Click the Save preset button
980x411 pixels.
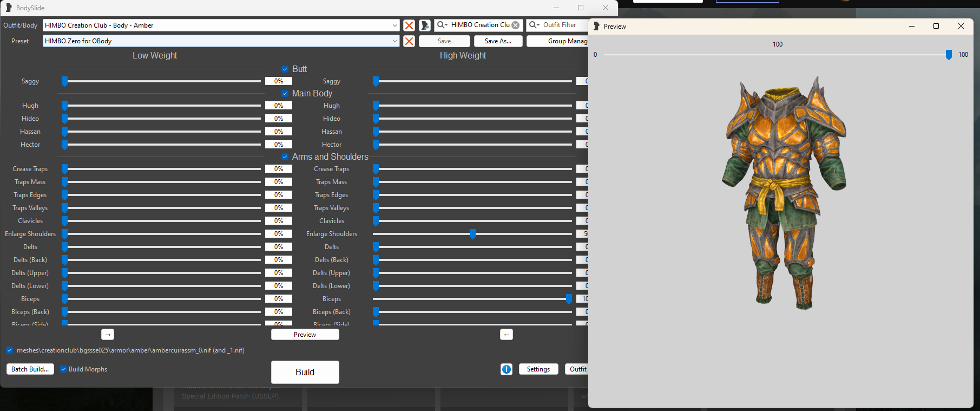(x=444, y=41)
